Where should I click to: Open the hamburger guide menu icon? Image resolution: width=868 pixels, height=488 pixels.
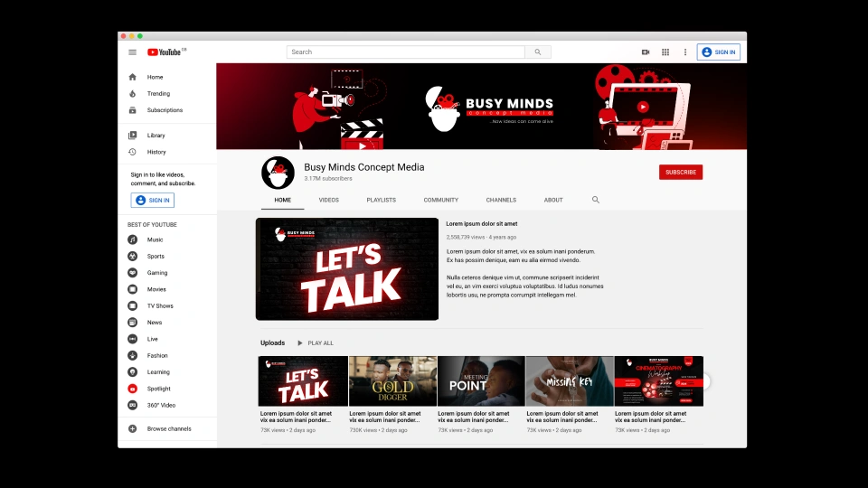(132, 52)
